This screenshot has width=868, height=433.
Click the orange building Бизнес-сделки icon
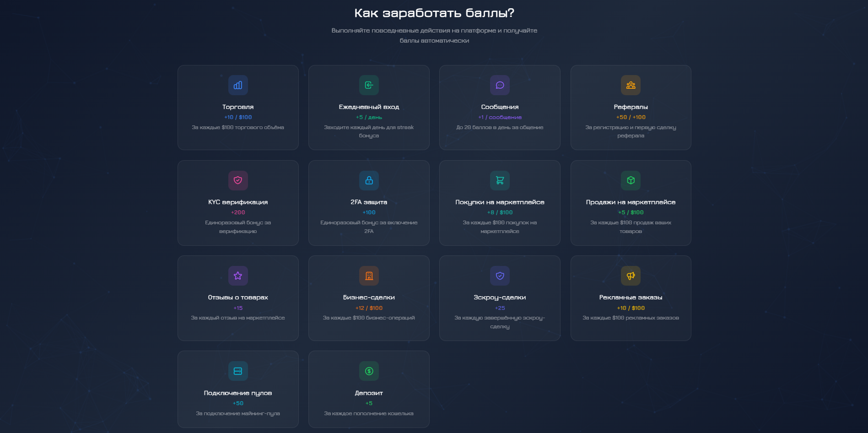[x=369, y=276]
